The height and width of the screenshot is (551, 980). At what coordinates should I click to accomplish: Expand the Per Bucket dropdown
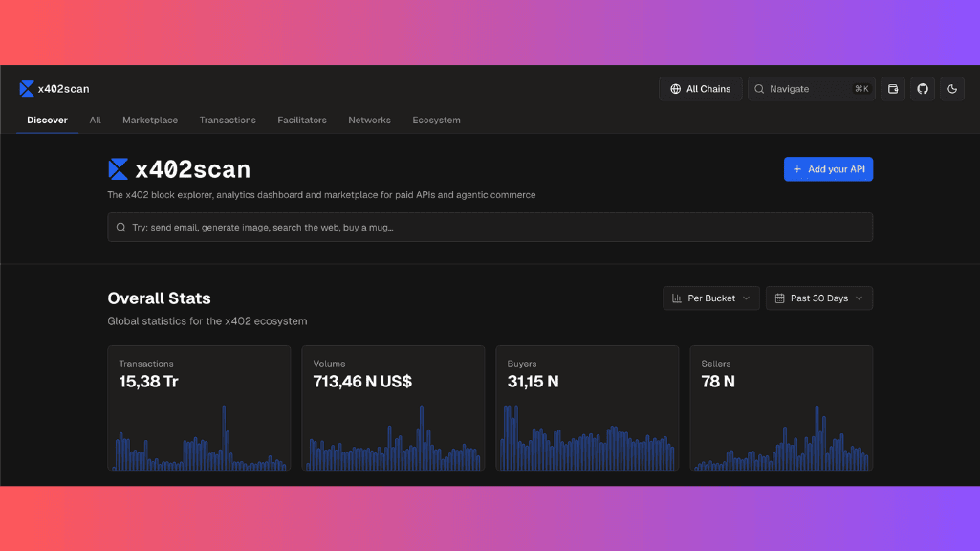point(710,298)
